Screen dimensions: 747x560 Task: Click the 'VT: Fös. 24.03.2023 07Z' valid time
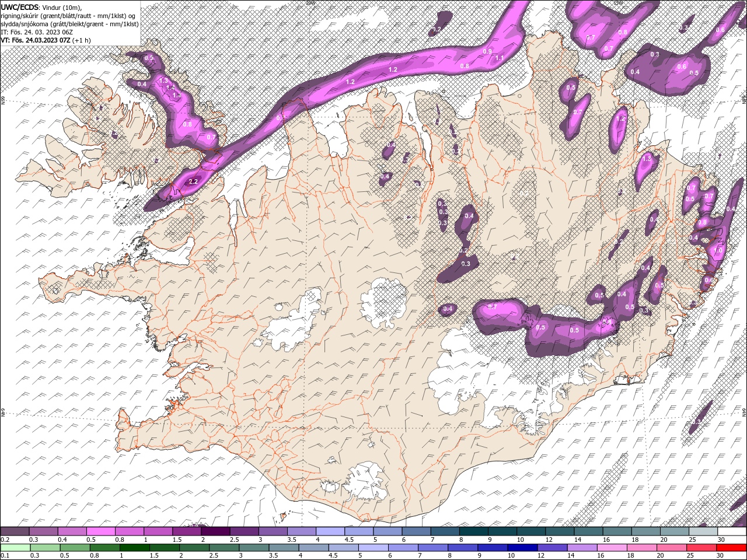35,40
